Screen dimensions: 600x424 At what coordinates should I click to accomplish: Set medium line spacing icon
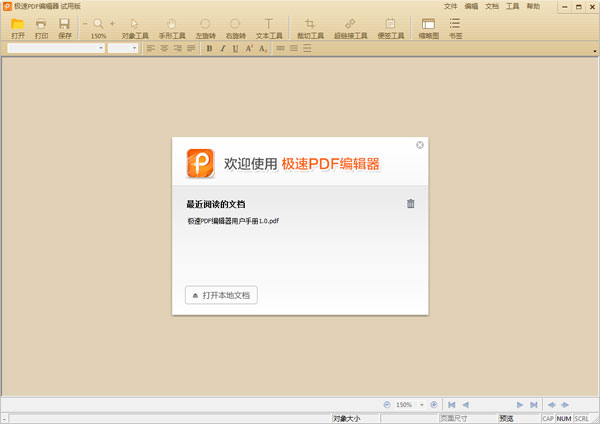(x=294, y=48)
